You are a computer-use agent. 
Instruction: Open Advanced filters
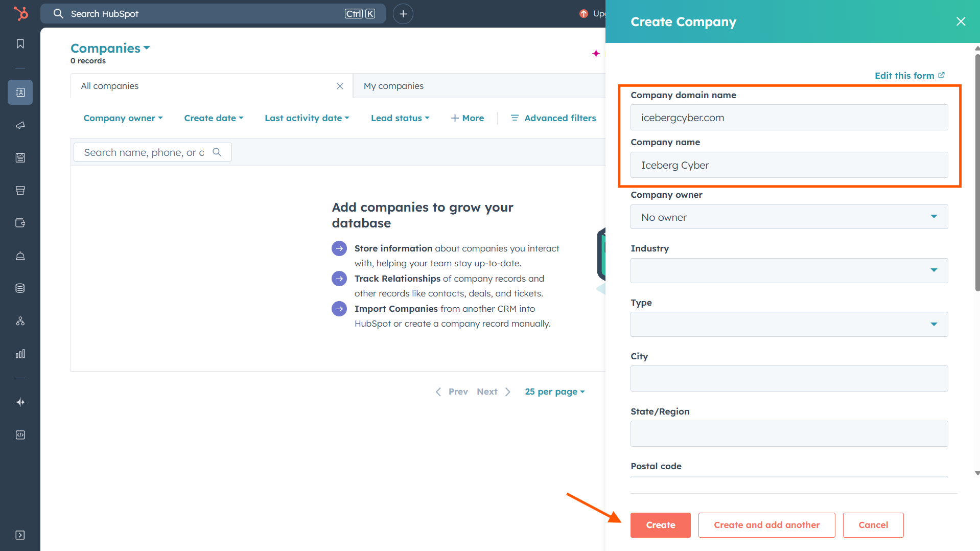[x=553, y=118]
